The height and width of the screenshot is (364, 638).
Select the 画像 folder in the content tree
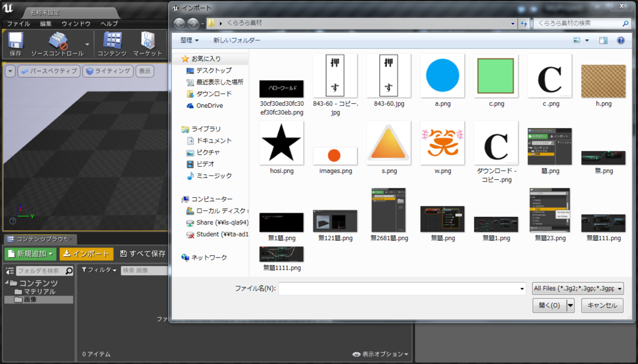31,299
